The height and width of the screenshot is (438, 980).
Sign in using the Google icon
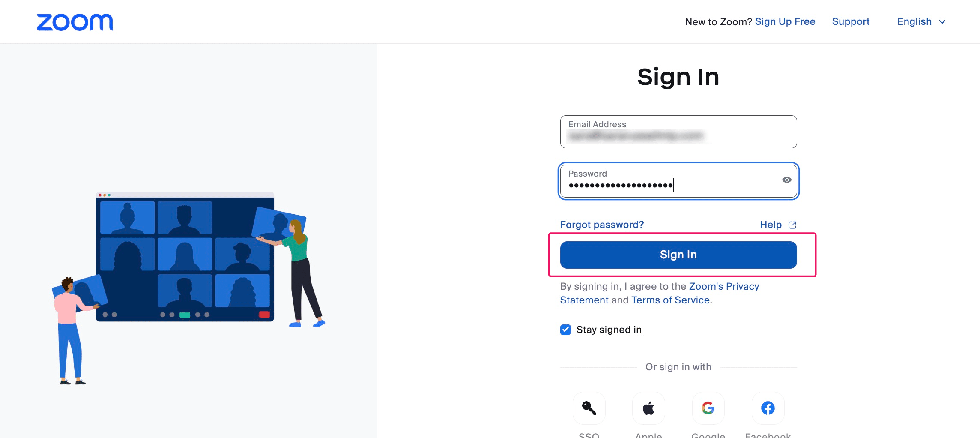coord(708,408)
